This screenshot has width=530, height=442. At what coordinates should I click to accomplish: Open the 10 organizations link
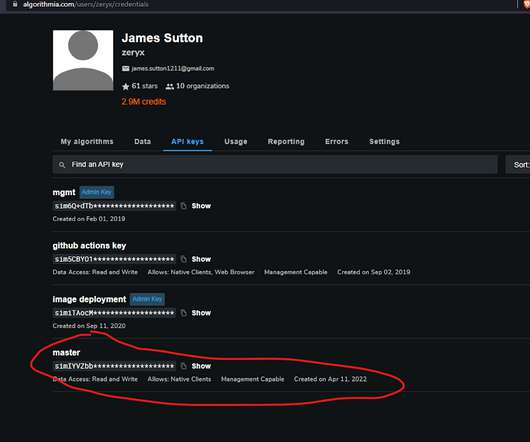(203, 86)
